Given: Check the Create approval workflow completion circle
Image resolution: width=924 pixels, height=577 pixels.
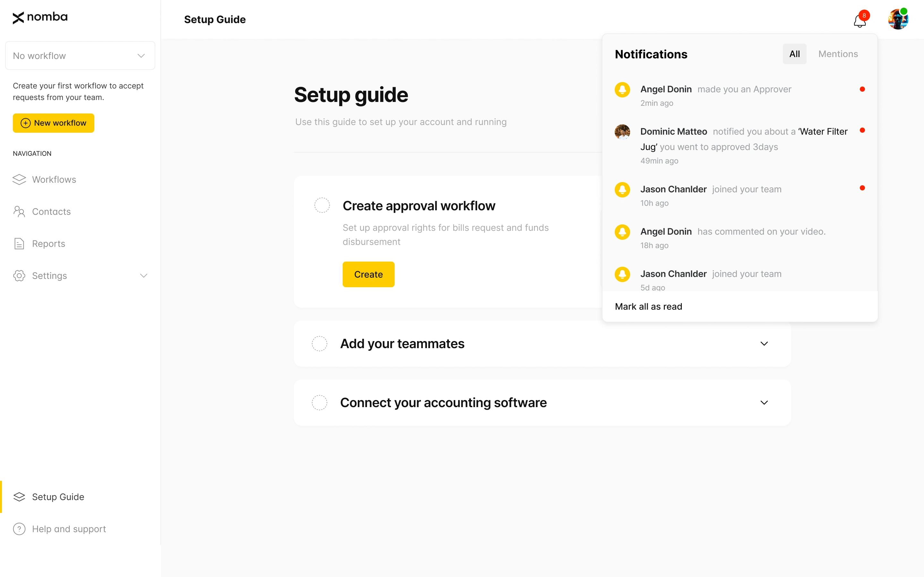Looking at the screenshot, I should (x=321, y=205).
